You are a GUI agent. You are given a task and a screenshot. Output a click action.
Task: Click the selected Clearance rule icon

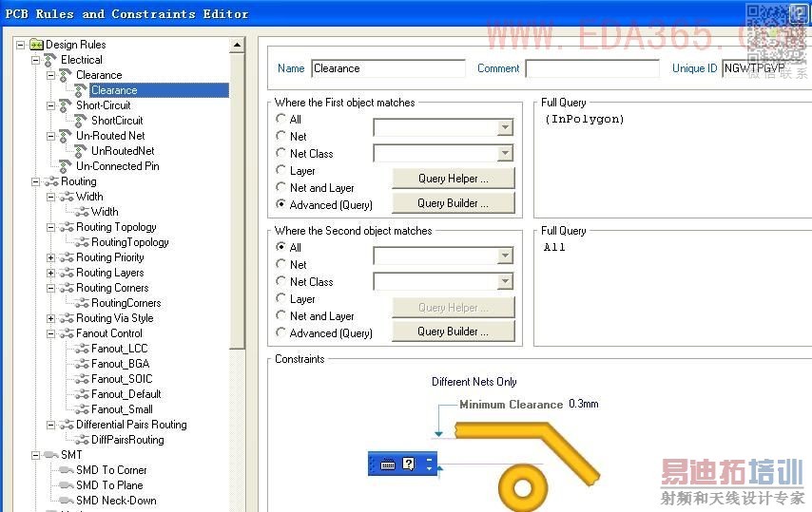click(x=80, y=90)
